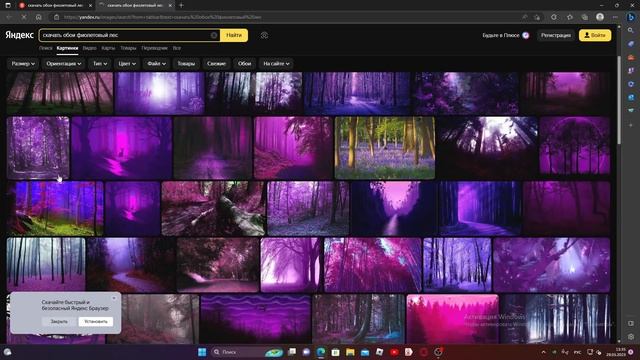Open the Будьте в Плюсе link
This screenshot has height=360, width=640.
pos(505,36)
